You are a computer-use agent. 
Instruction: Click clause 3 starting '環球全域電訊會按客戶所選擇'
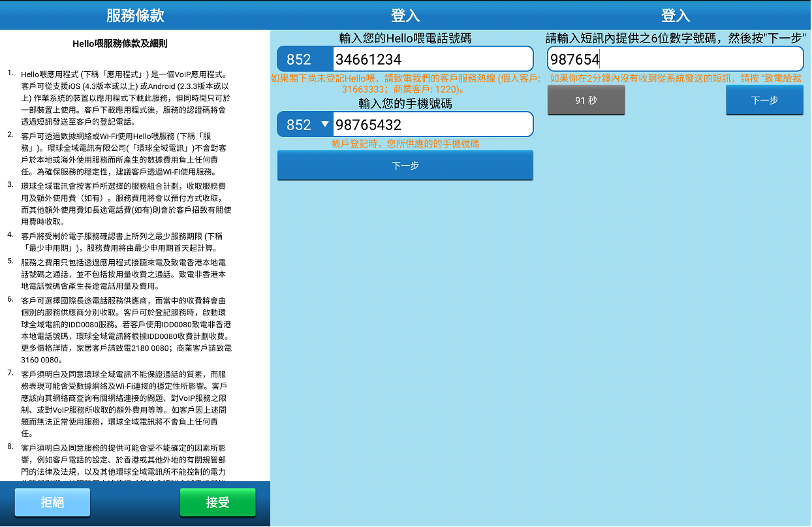pos(126,203)
